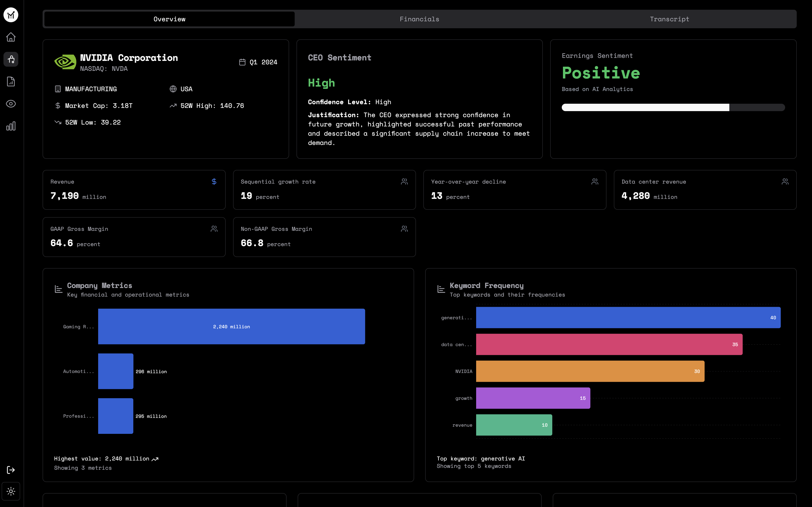
Task: Click the 4,280 million data center value
Action: click(x=649, y=196)
